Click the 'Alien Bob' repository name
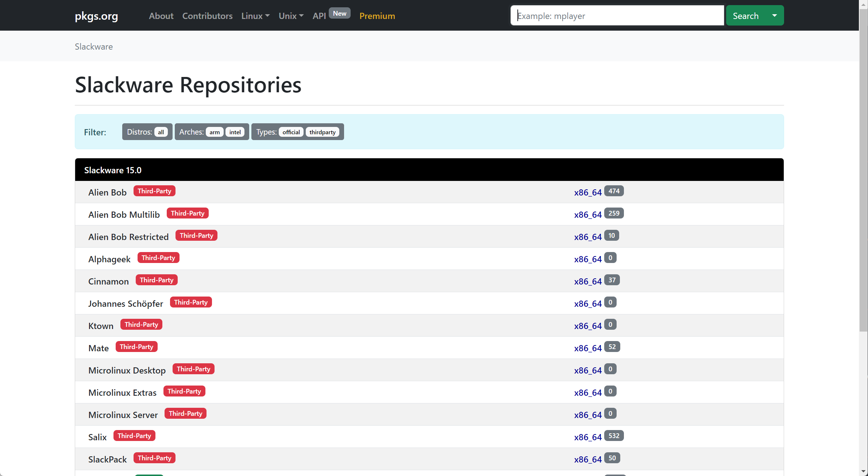 pos(107,193)
